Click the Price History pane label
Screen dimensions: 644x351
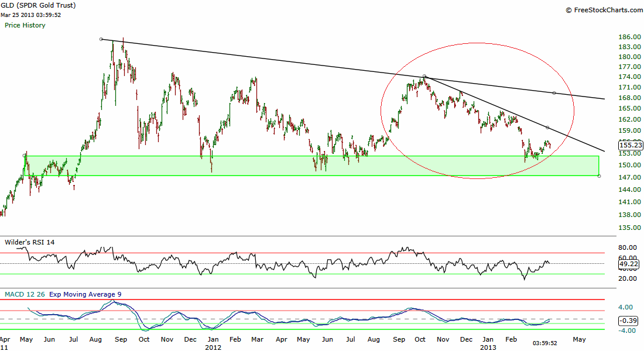(x=25, y=26)
